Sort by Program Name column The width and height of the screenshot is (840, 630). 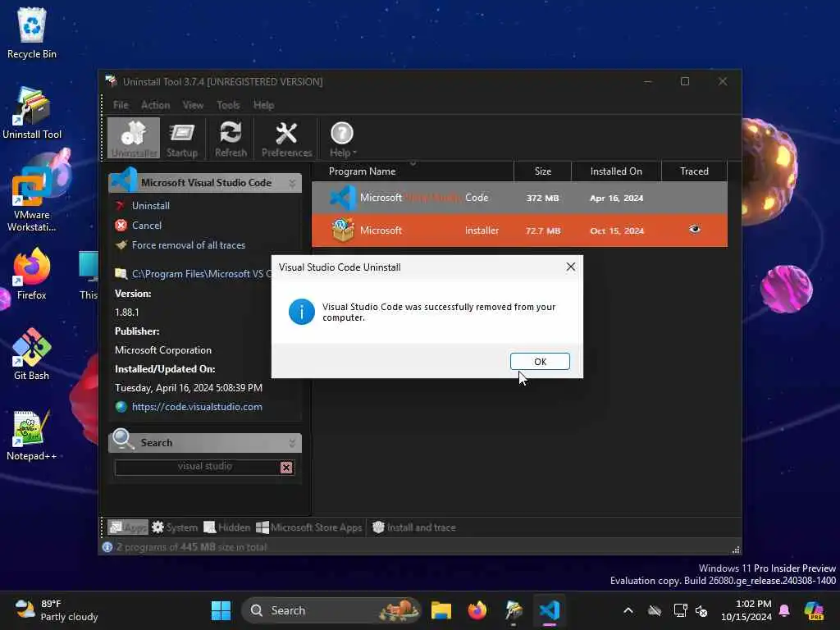[x=362, y=171]
